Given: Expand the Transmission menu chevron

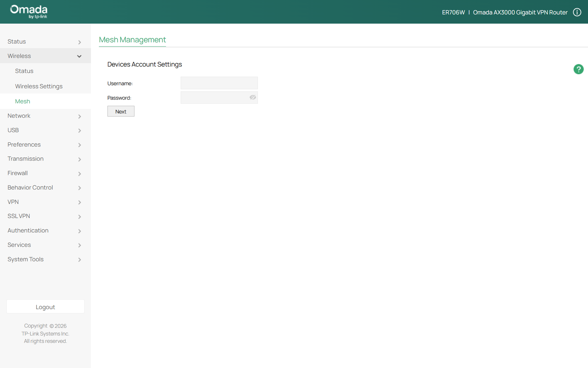Looking at the screenshot, I should pos(79,159).
